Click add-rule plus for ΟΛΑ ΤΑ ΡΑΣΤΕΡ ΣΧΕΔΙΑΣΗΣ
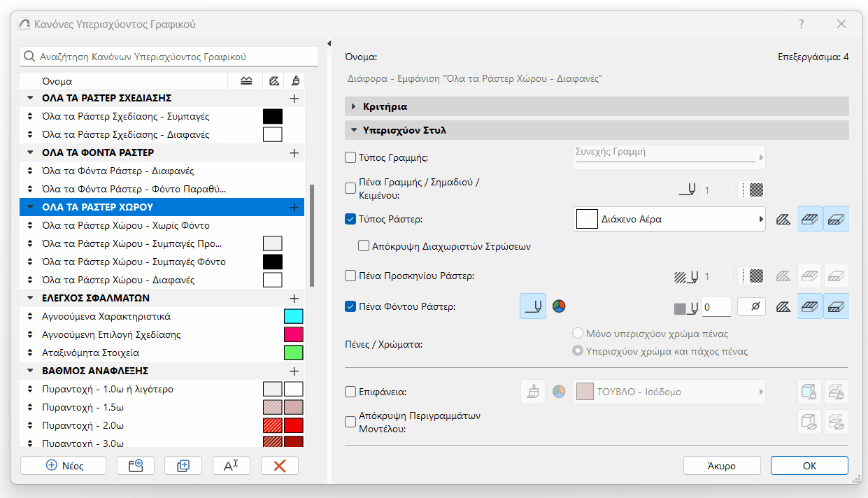This screenshot has height=498, width=868. tap(294, 99)
